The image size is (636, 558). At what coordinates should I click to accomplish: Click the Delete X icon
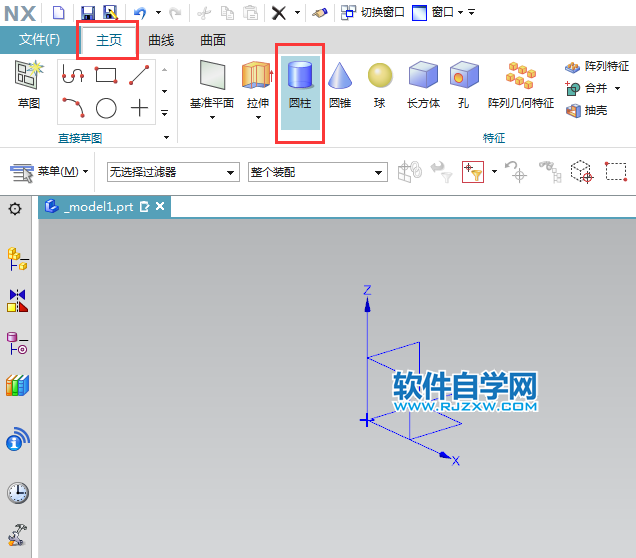[x=279, y=13]
